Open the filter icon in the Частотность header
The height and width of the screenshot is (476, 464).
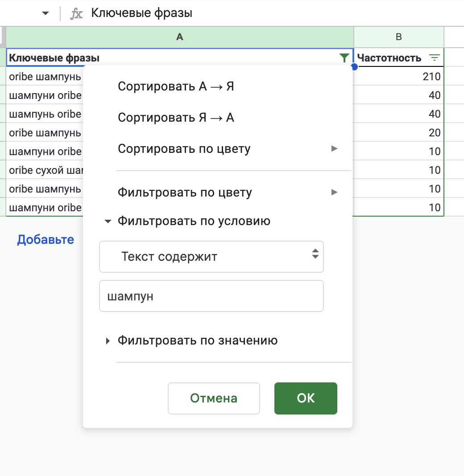(434, 57)
